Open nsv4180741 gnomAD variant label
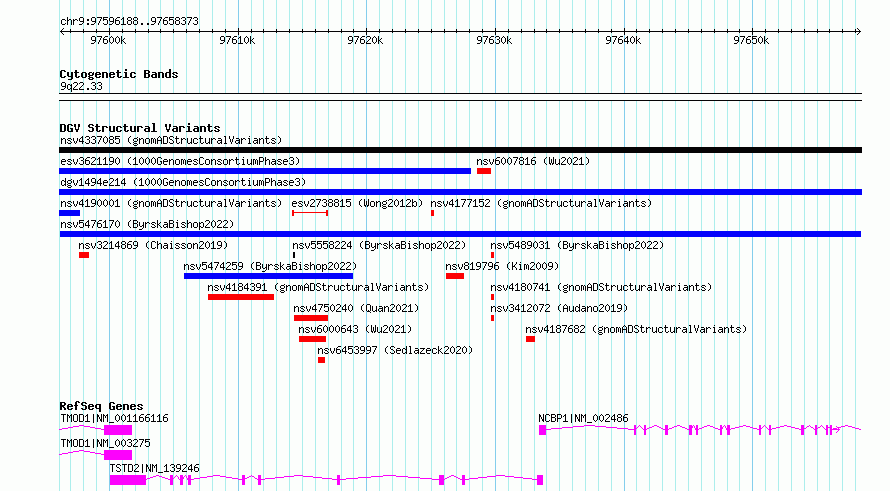This screenshot has height=491, width=890. [601, 287]
